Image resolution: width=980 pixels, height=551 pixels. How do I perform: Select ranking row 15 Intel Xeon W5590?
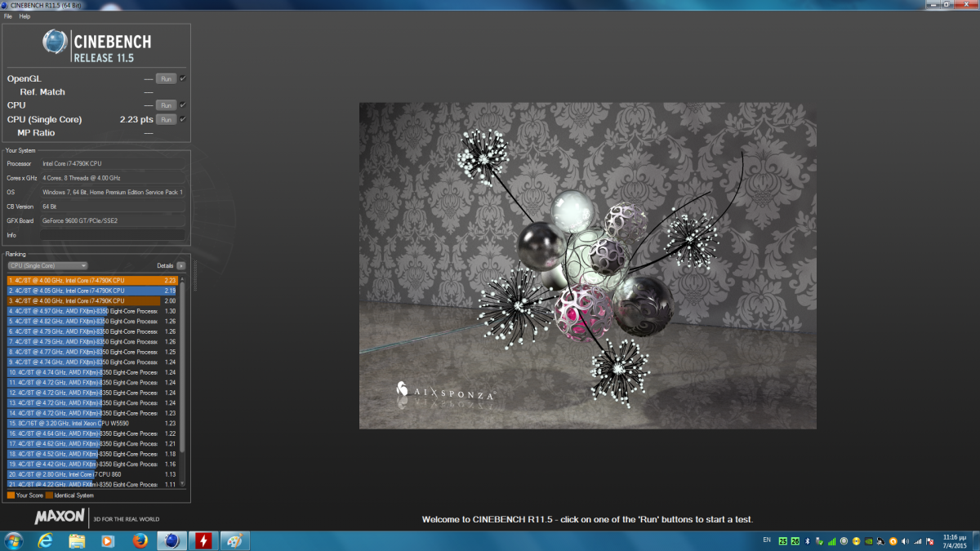click(92, 423)
